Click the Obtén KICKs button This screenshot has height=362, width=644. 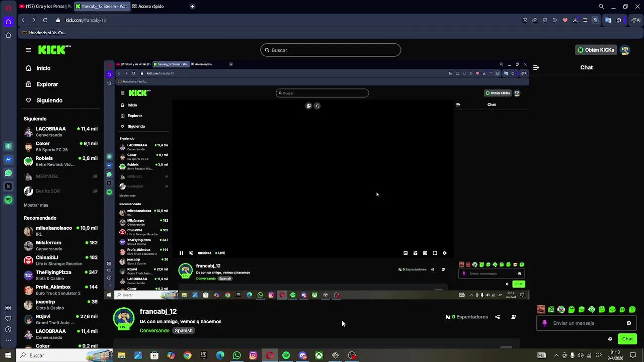pyautogui.click(x=596, y=50)
